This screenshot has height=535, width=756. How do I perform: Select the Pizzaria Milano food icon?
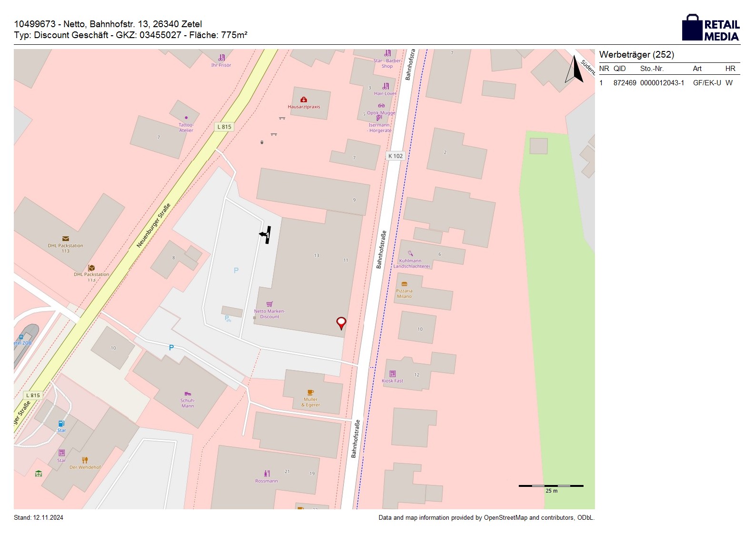coord(404,284)
